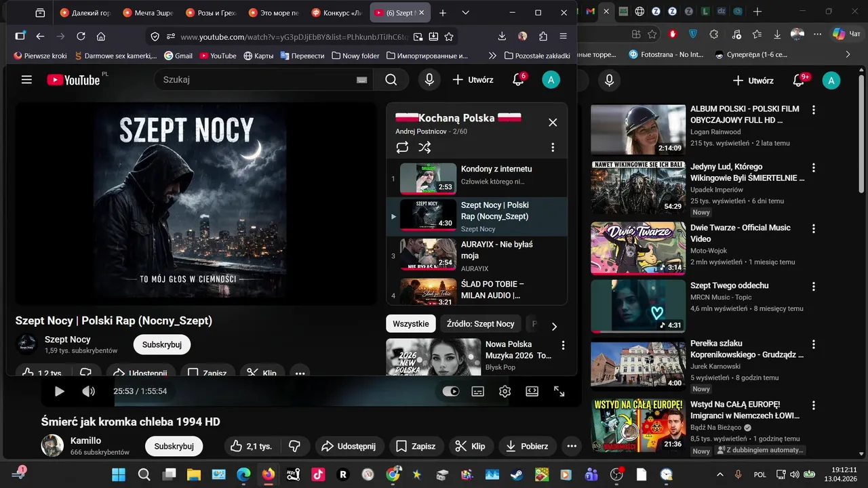868x488 pixels.
Task: Open Windows Start menu
Action: pos(119,474)
